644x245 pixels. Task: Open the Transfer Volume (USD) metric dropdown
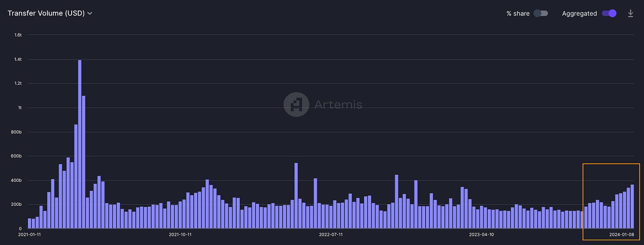(50, 13)
